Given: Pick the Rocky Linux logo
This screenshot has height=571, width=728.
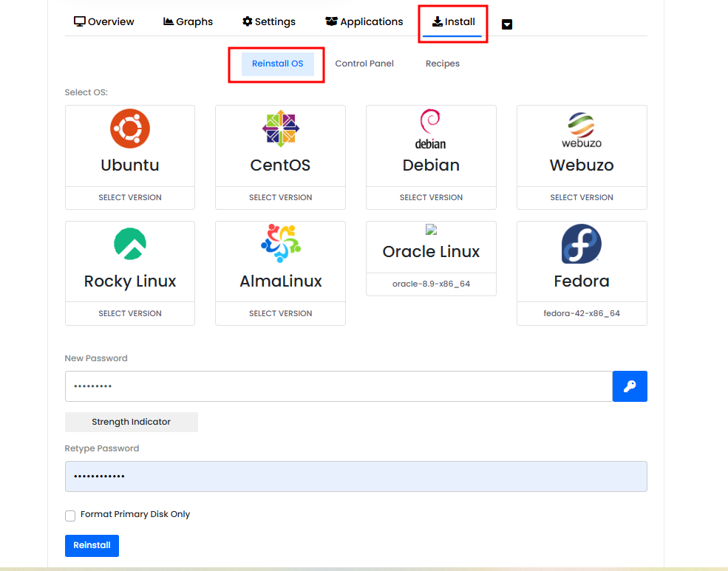Looking at the screenshot, I should (x=130, y=245).
